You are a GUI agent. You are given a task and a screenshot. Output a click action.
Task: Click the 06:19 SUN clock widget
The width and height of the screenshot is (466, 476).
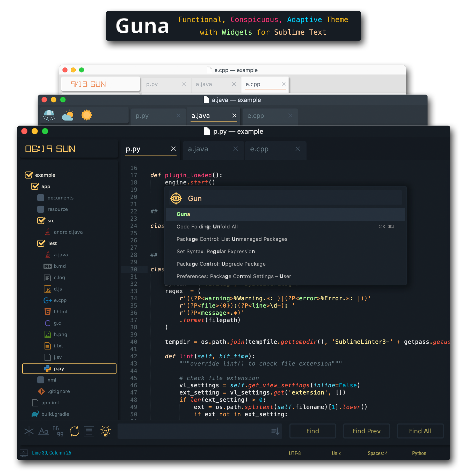[x=69, y=149]
